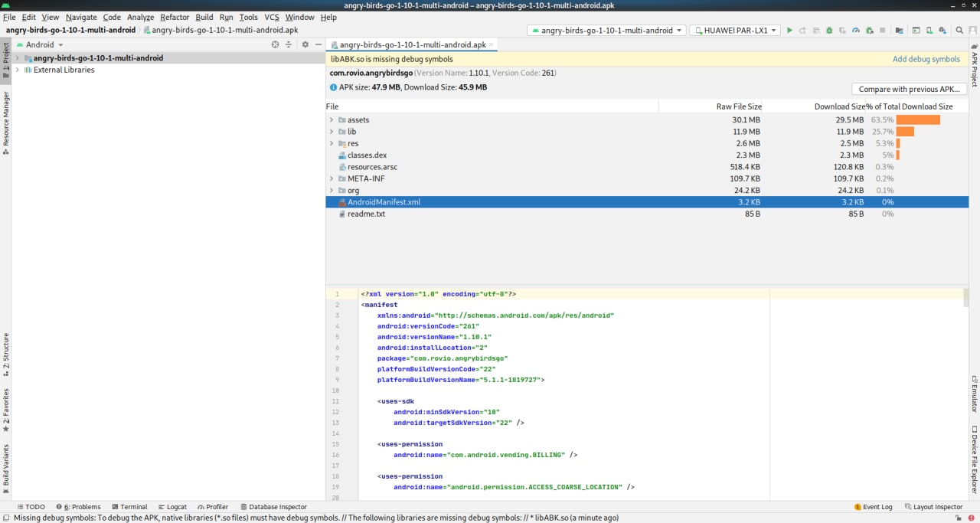Viewport: 980px width, 523px height.
Task: Expand the META-INF folder
Action: point(332,178)
